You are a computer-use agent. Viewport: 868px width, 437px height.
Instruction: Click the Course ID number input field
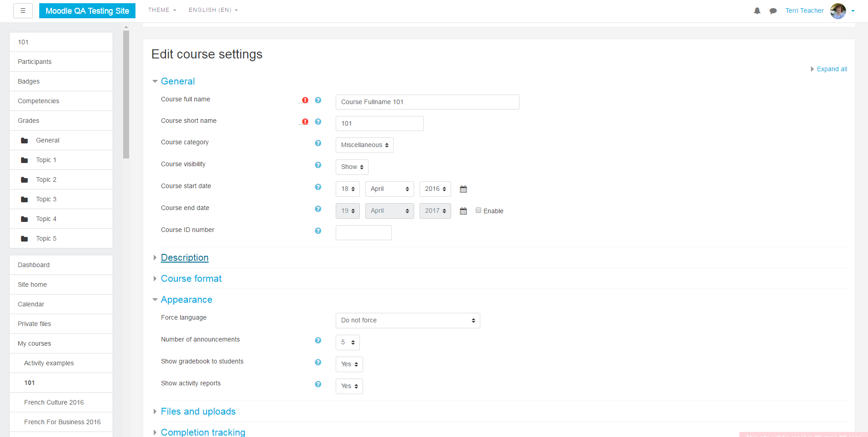364,232
